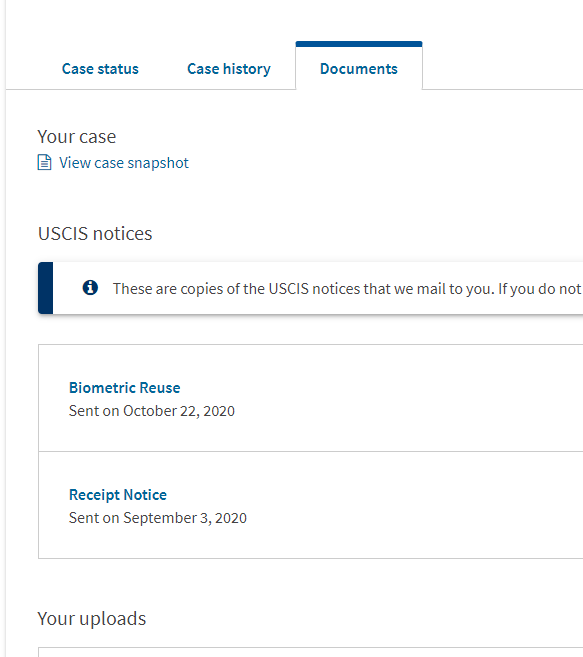Screen dimensions: 583x657
Task: Click the Your uploads heading
Action: coord(92,618)
